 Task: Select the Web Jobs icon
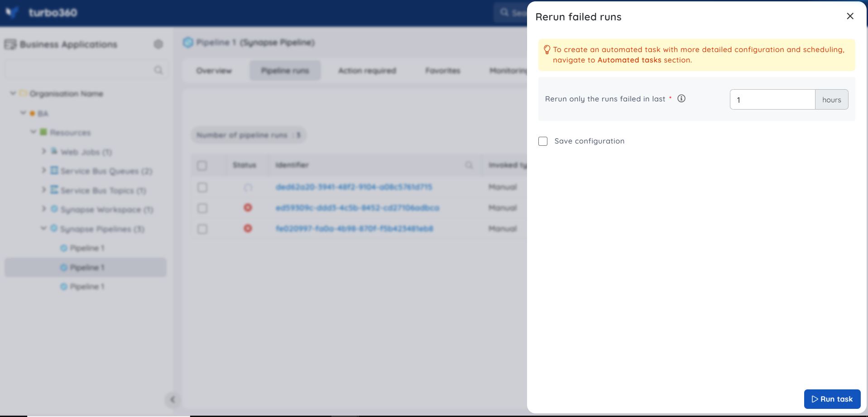pyautogui.click(x=54, y=151)
